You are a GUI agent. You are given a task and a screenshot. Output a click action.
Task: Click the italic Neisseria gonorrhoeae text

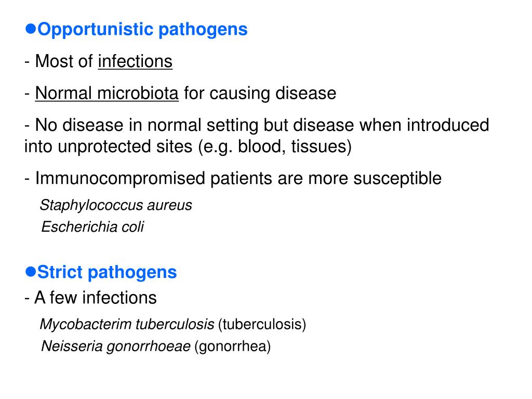(116, 347)
